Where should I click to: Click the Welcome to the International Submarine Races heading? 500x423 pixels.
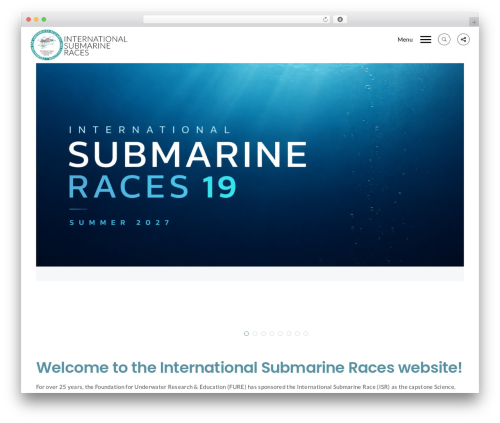pyautogui.click(x=249, y=367)
